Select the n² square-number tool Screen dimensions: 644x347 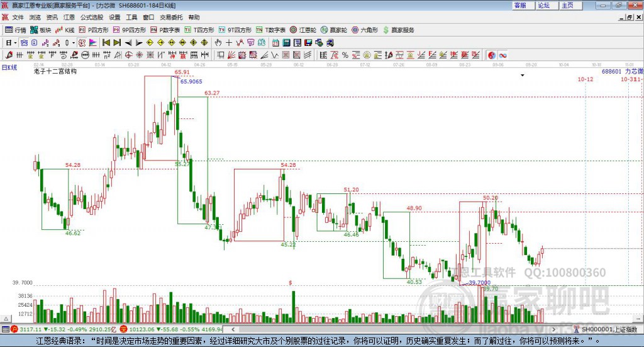tap(107, 55)
